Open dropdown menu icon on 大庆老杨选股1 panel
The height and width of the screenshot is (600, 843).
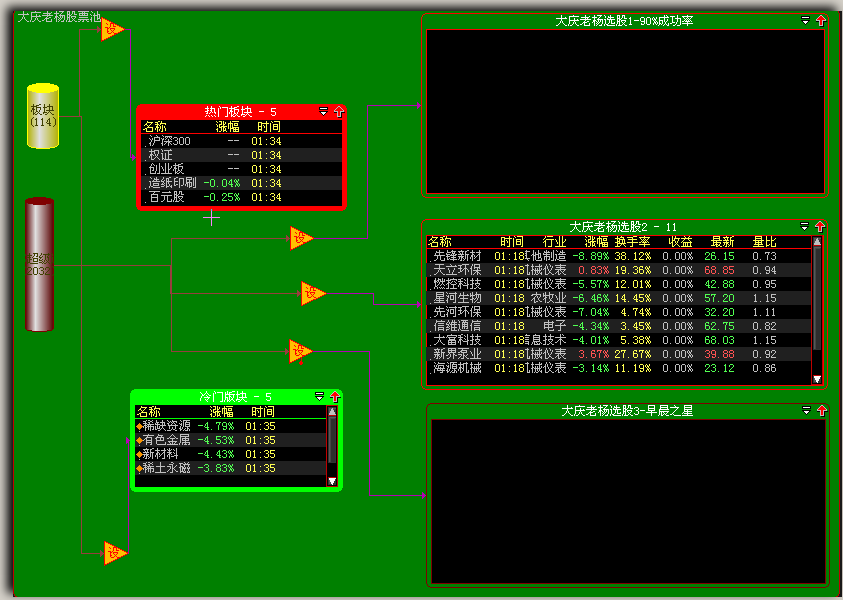point(805,20)
